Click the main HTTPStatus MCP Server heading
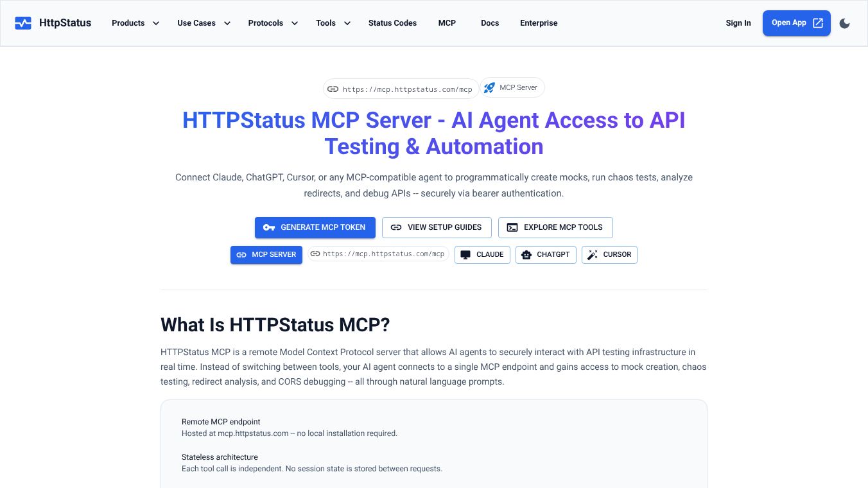868x488 pixels. (434, 134)
